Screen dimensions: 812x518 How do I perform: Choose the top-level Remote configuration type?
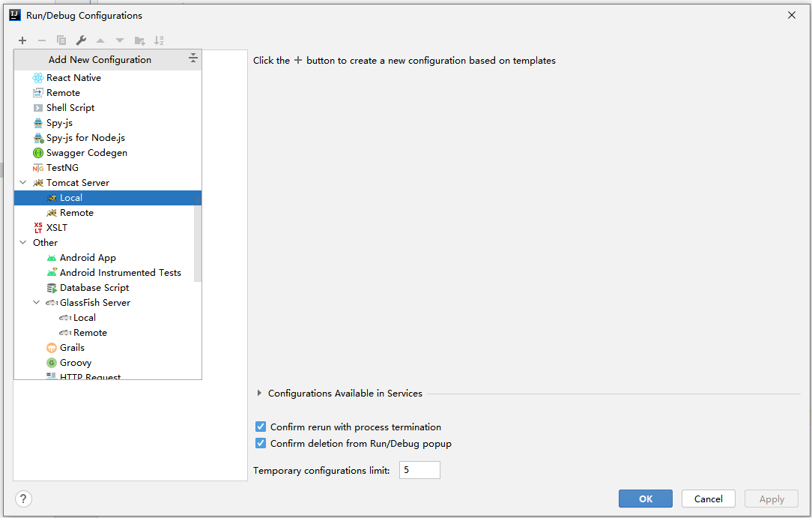coord(108,93)
